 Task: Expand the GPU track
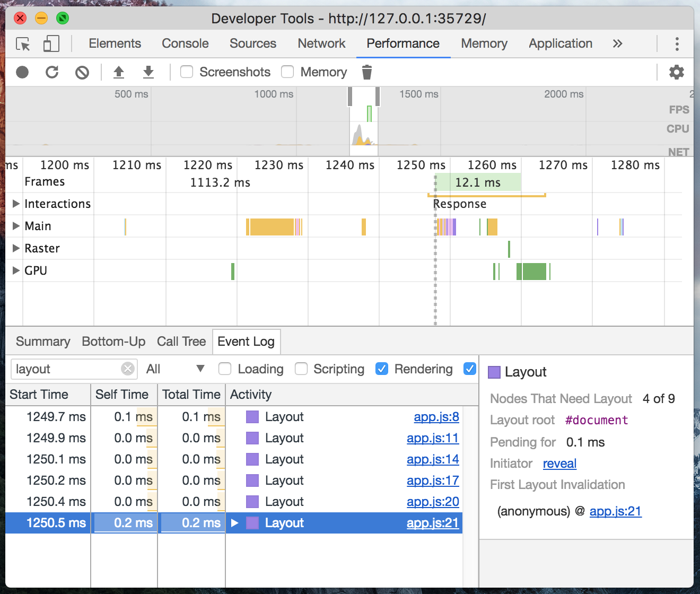pyautogui.click(x=16, y=270)
